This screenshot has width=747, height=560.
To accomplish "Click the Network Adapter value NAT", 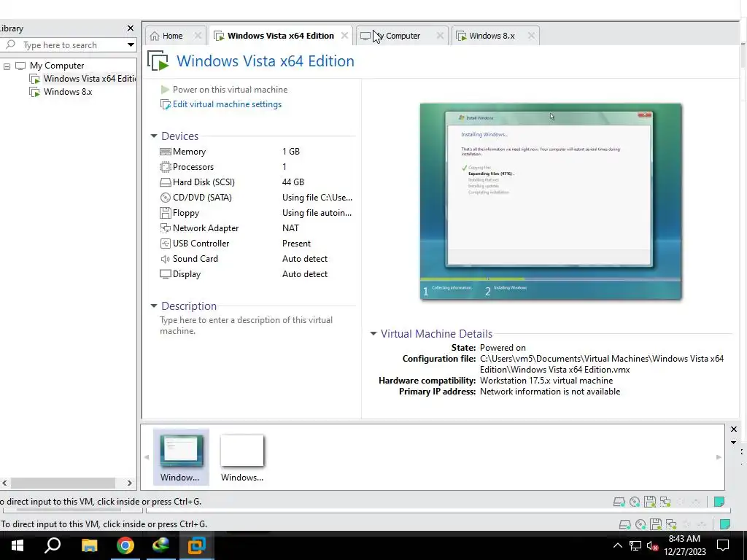I will tap(290, 228).
